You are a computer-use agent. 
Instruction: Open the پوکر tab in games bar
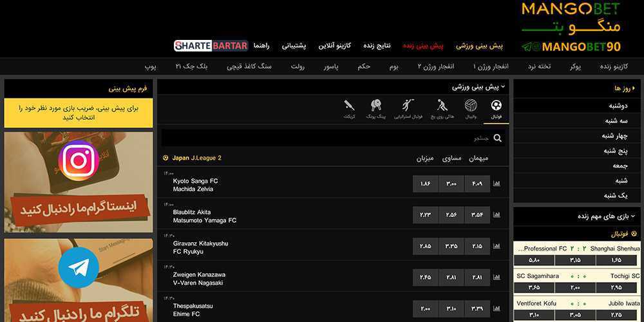(575, 66)
